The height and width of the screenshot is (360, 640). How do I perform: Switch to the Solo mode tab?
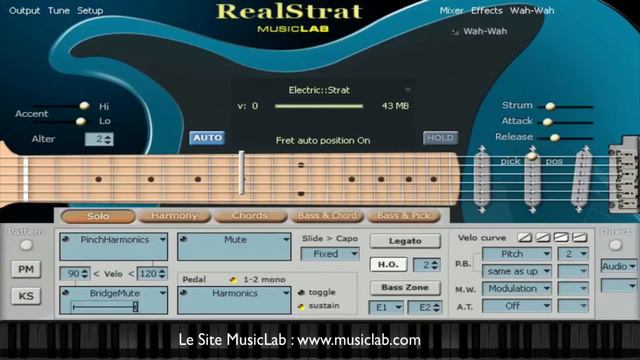pos(98,216)
